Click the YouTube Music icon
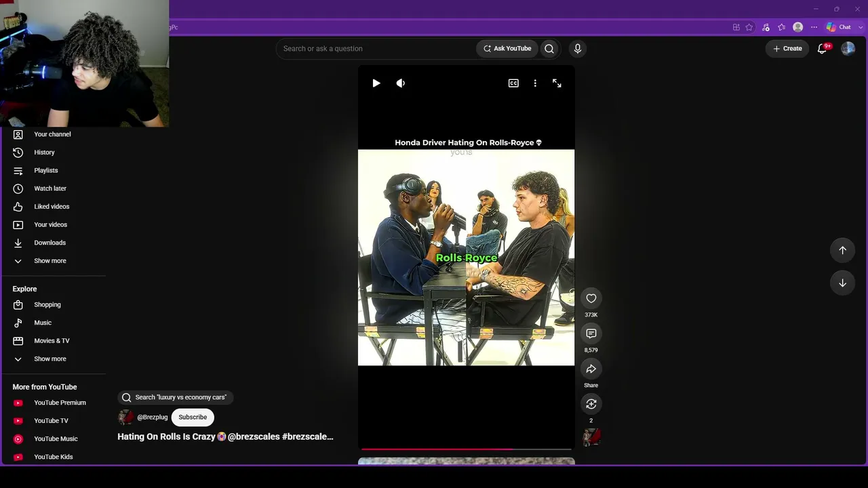The width and height of the screenshot is (868, 488). point(18,439)
